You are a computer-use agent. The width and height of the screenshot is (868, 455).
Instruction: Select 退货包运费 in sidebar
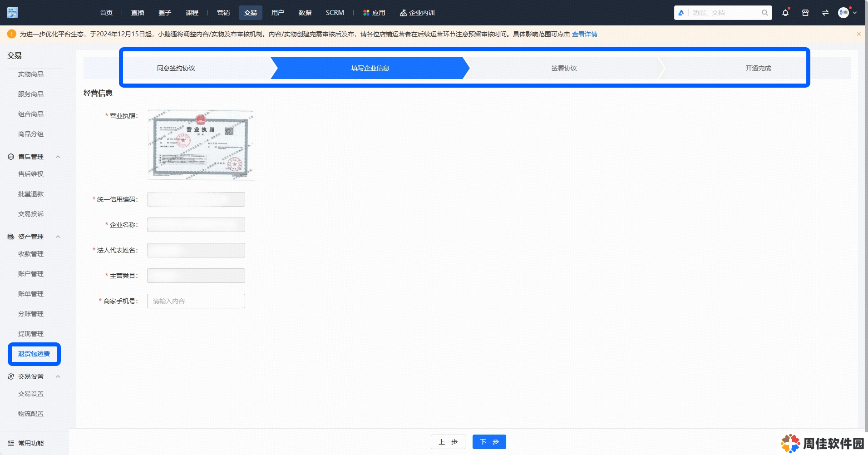pyautogui.click(x=34, y=354)
